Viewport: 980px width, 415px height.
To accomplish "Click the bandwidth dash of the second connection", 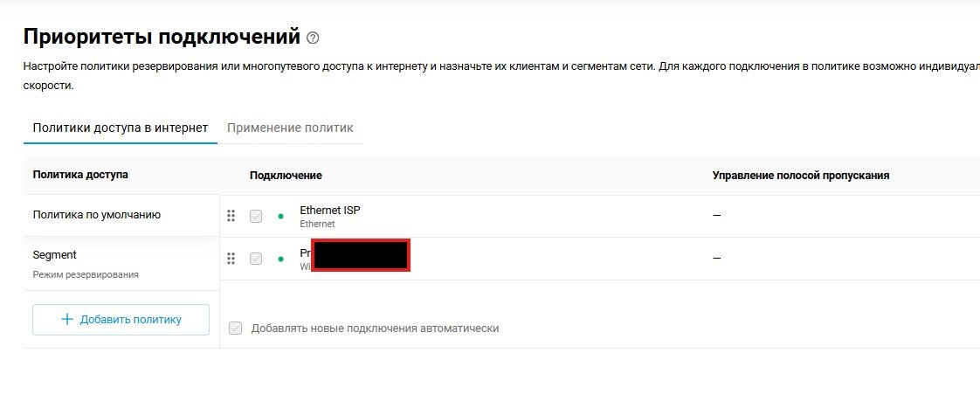I will pos(716,259).
